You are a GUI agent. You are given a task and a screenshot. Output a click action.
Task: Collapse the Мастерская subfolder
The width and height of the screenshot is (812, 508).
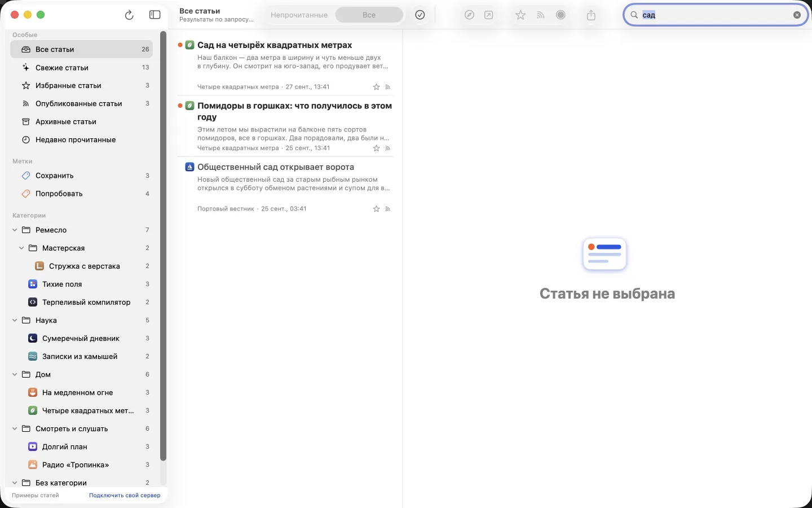[21, 248]
